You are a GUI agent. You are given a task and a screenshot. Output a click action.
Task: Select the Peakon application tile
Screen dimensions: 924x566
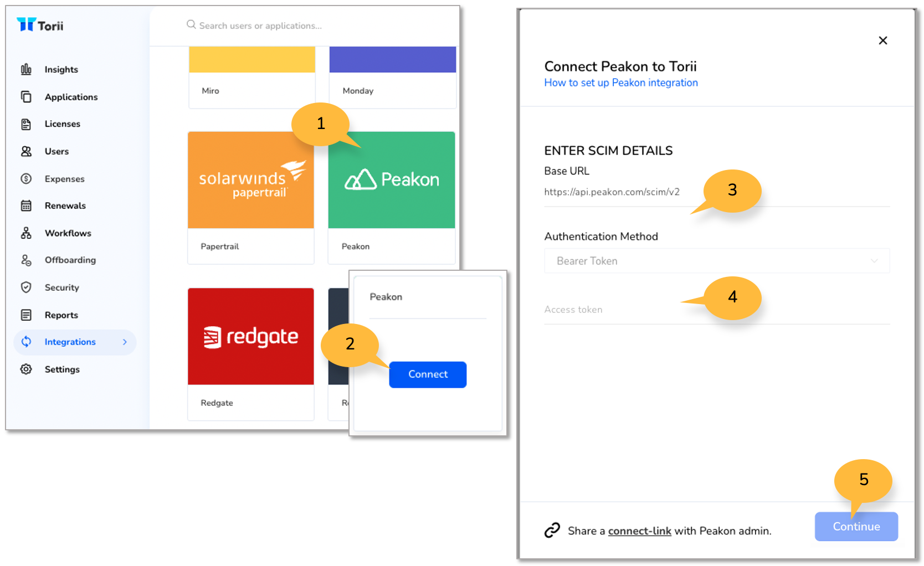pos(392,180)
